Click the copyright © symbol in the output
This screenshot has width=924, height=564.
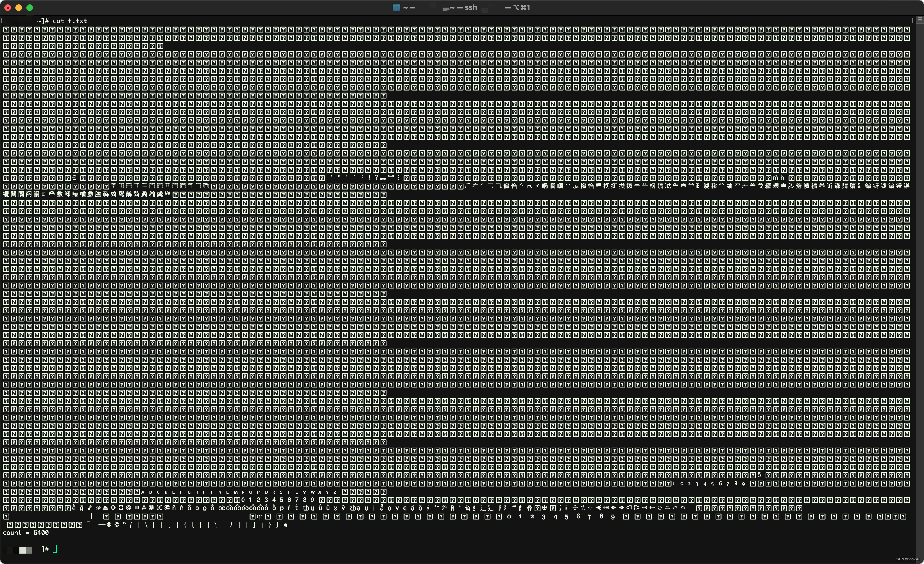click(x=117, y=525)
